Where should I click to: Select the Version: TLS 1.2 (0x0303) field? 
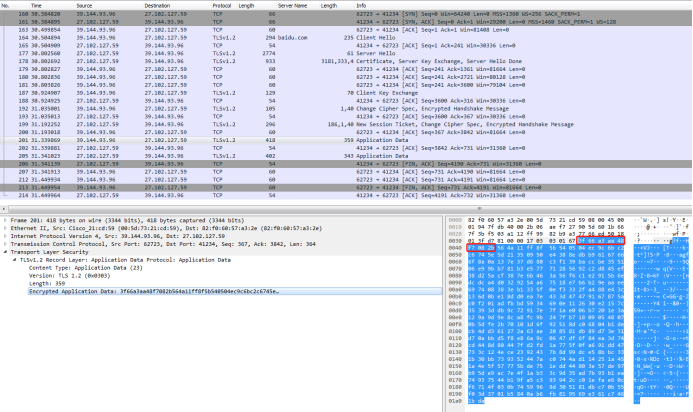tap(69, 276)
